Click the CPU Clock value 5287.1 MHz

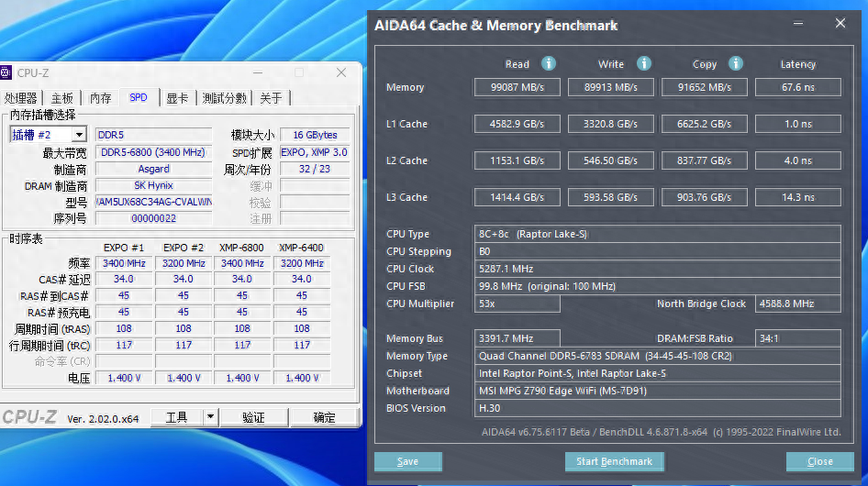658,269
